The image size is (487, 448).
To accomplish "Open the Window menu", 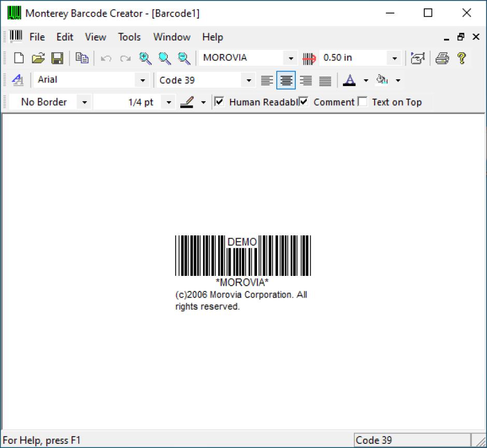I will [172, 37].
